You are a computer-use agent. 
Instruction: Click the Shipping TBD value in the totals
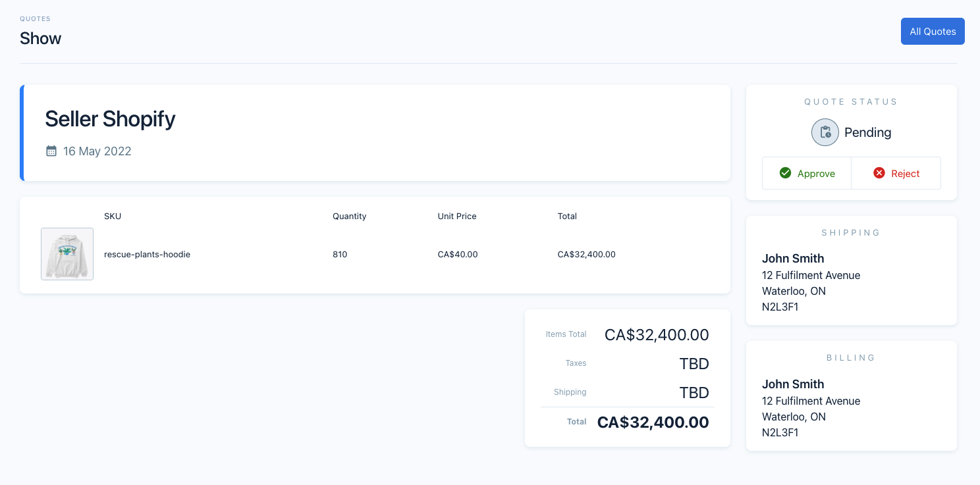click(694, 393)
